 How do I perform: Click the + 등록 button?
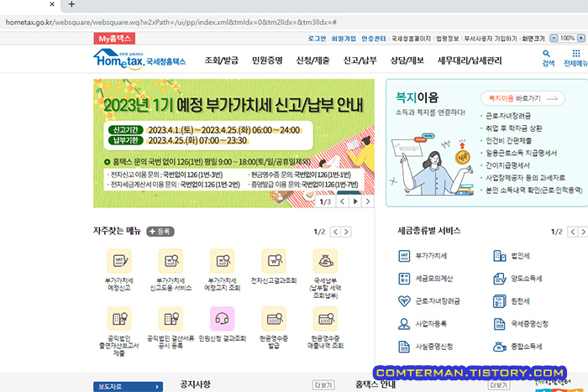pyautogui.click(x=160, y=232)
